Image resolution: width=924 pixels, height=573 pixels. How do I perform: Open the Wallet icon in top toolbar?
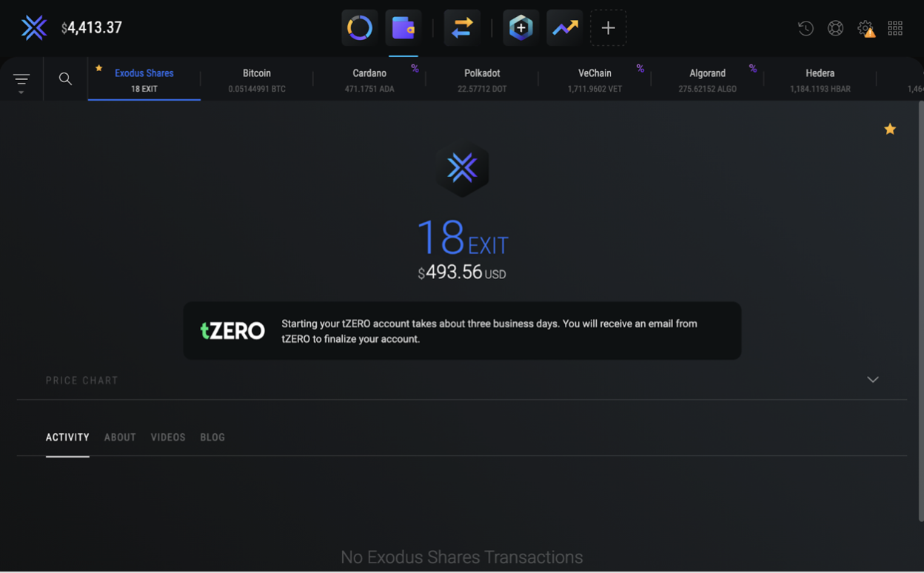[404, 28]
